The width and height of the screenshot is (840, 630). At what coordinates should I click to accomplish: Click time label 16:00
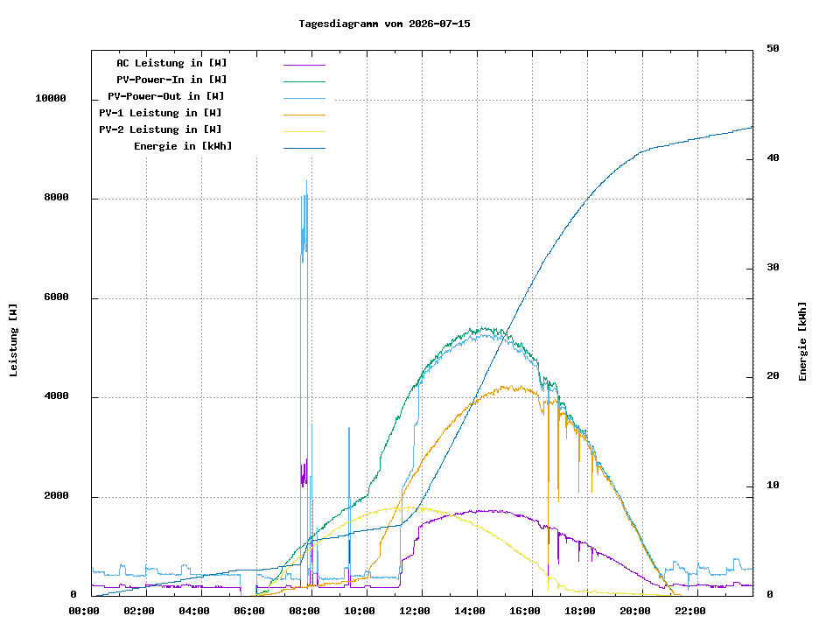(x=525, y=611)
